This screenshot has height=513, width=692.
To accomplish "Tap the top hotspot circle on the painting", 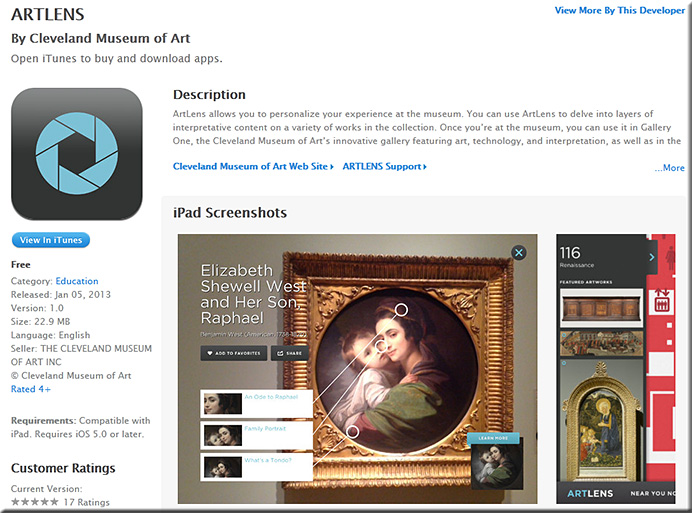I will [x=401, y=310].
